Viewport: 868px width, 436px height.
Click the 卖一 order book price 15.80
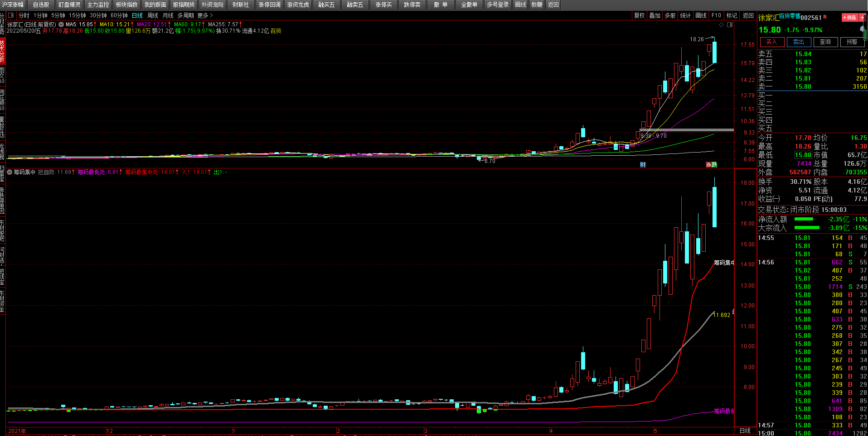click(x=803, y=86)
